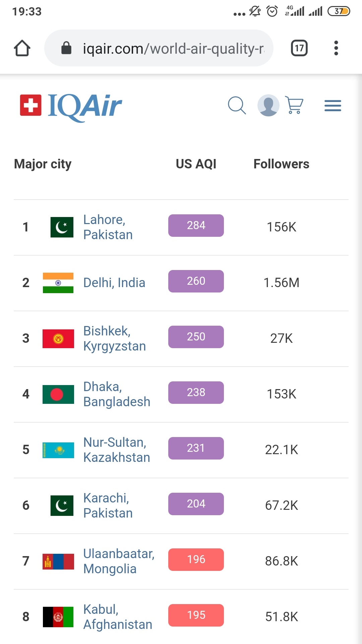Tap the IQAir logo

pos(71,106)
